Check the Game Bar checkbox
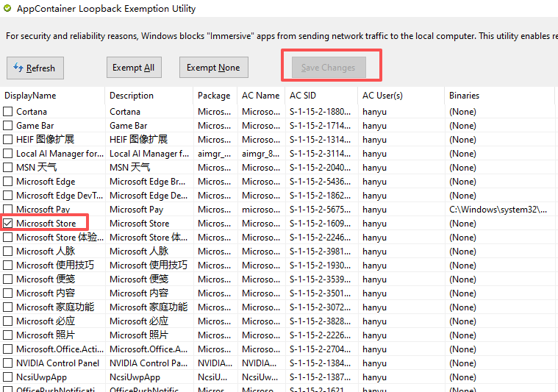Screen dimensions: 558x392 pyautogui.click(x=7, y=125)
